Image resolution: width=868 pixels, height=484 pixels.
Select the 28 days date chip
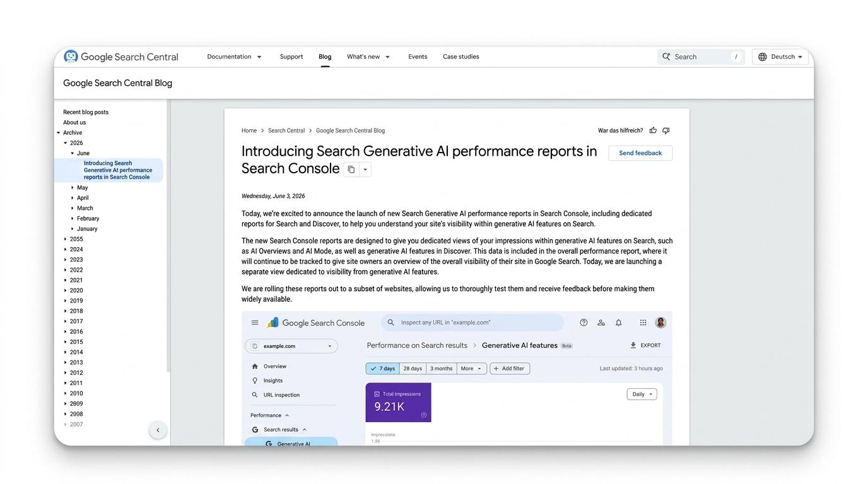click(x=413, y=369)
